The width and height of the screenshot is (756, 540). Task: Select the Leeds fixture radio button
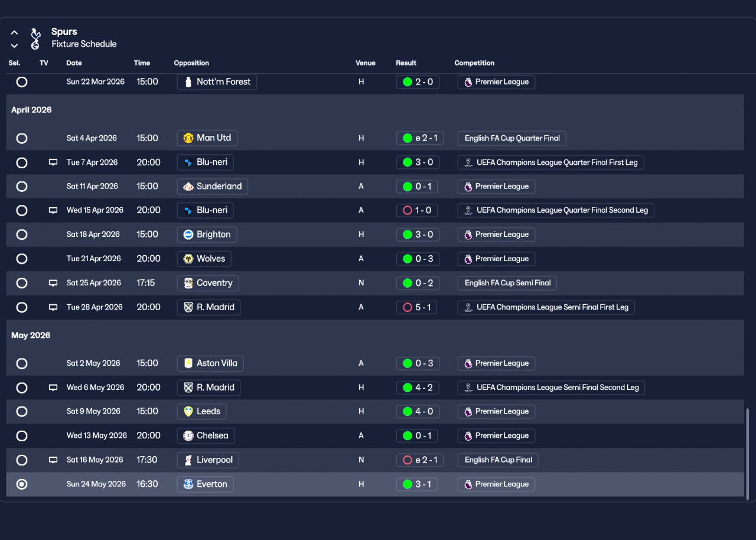22,411
